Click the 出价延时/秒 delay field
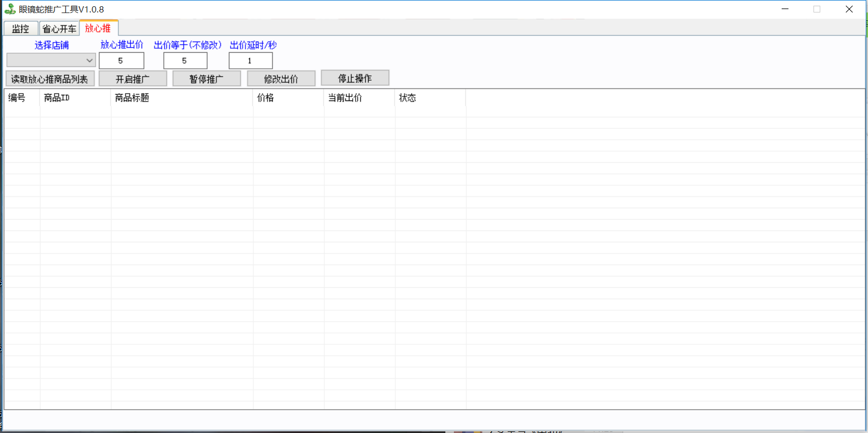 coord(251,61)
